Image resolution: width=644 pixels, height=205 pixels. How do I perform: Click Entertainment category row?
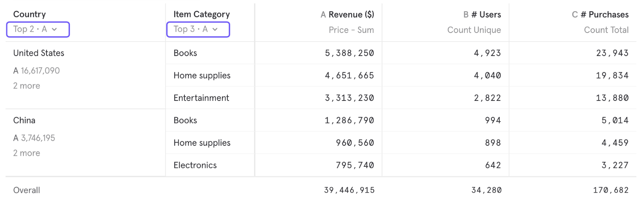click(x=201, y=98)
